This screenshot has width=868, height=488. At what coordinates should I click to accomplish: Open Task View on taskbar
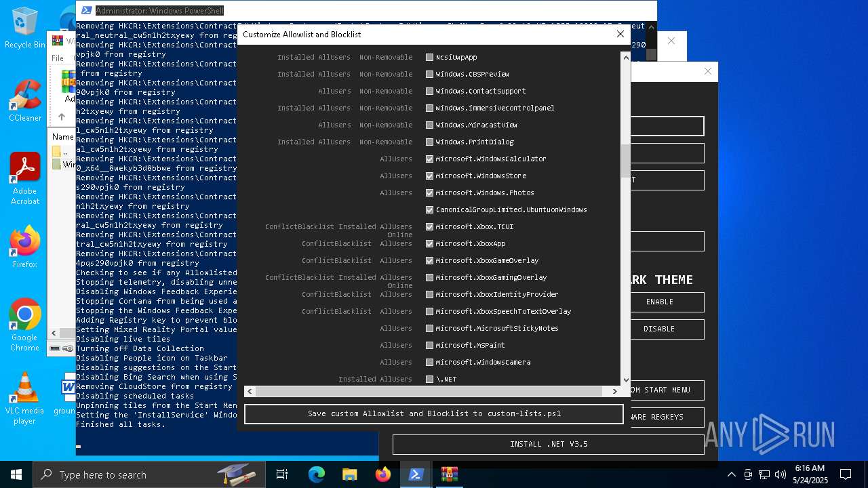[282, 474]
